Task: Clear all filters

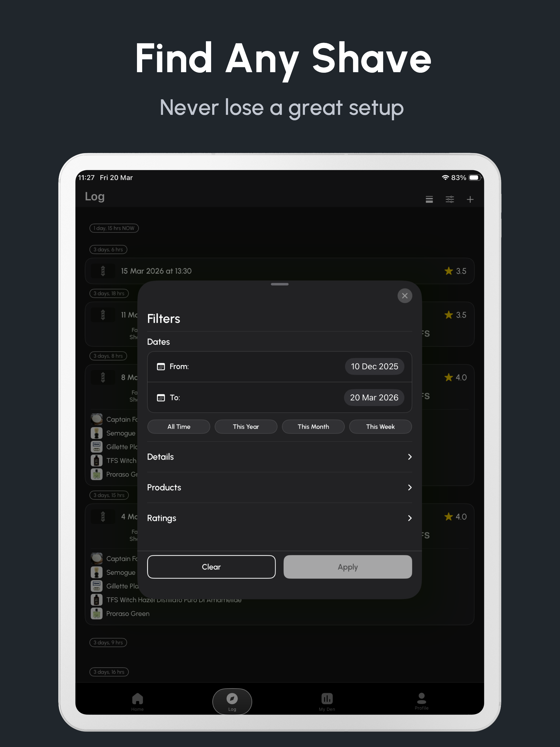Action: 211,567
